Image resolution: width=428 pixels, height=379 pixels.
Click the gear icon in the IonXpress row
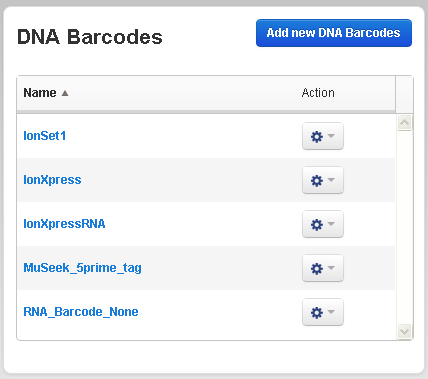click(317, 180)
